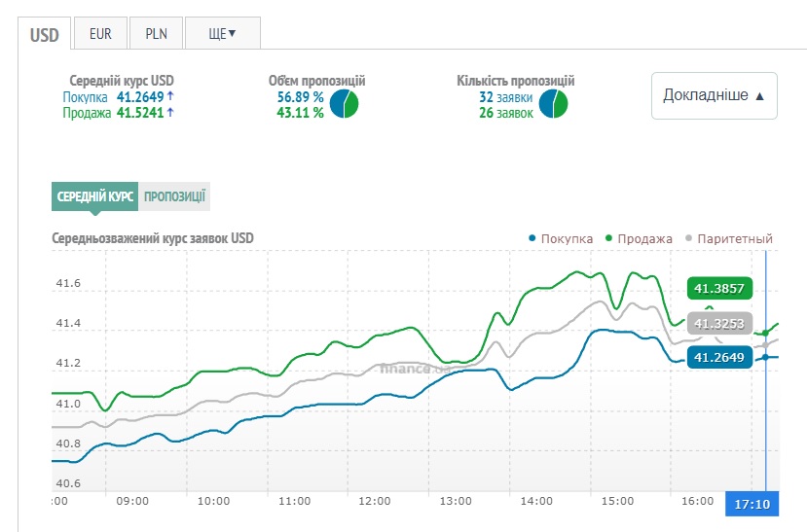Select the СЕРЕДНІЙ КУРС chart view
Screen dimensions: 807x532
point(94,196)
